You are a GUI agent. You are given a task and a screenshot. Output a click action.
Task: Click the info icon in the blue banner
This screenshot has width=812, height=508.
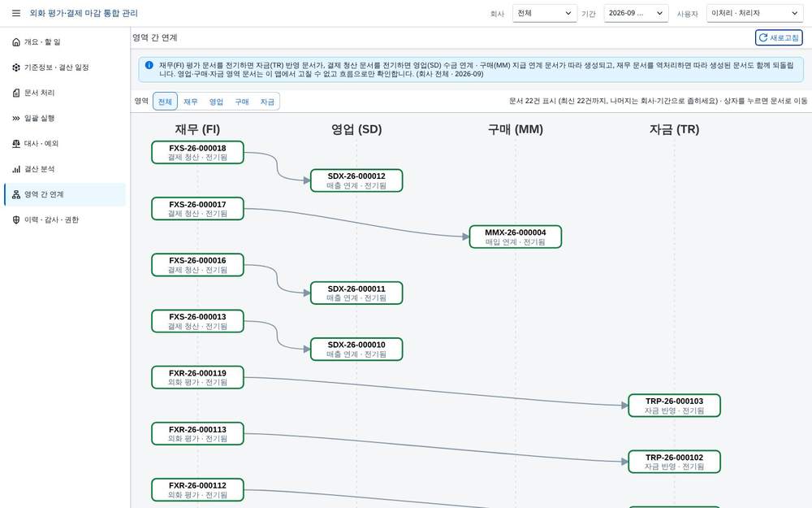[149, 65]
